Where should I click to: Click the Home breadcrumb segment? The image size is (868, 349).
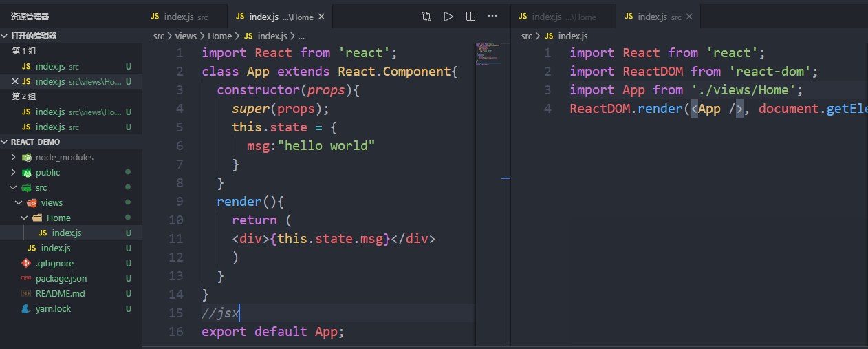point(220,36)
